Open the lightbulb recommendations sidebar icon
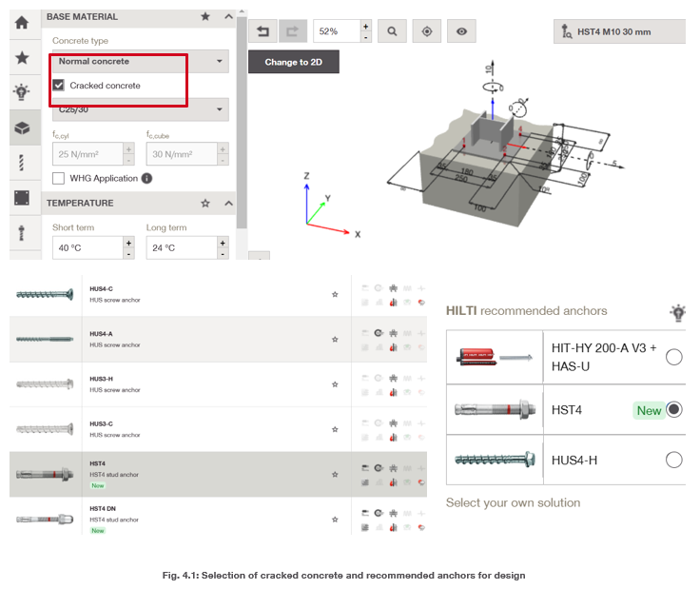The height and width of the screenshot is (589, 700). click(x=22, y=91)
